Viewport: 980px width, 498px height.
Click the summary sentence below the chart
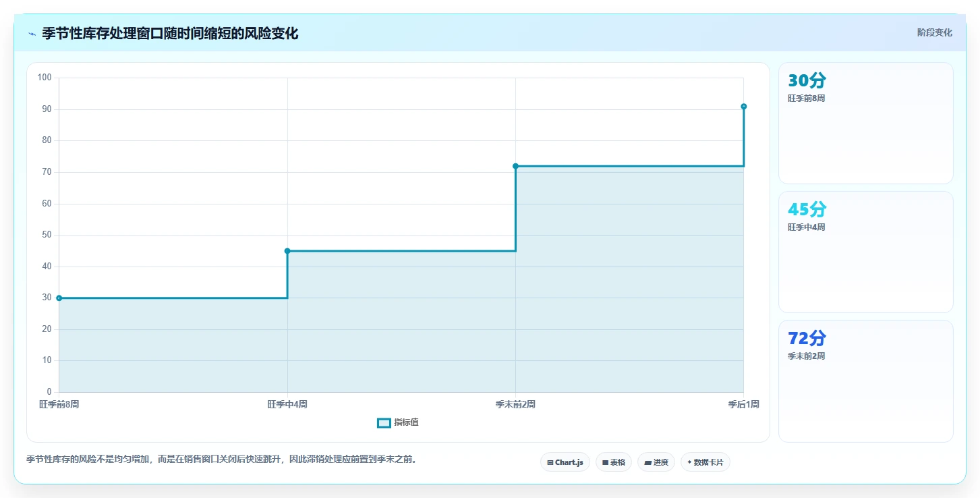223,460
